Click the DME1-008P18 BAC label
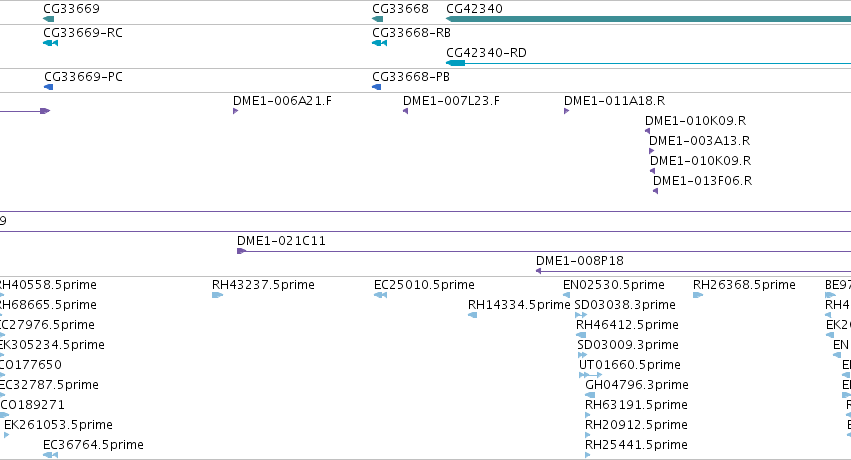851x460 pixels. [x=580, y=260]
